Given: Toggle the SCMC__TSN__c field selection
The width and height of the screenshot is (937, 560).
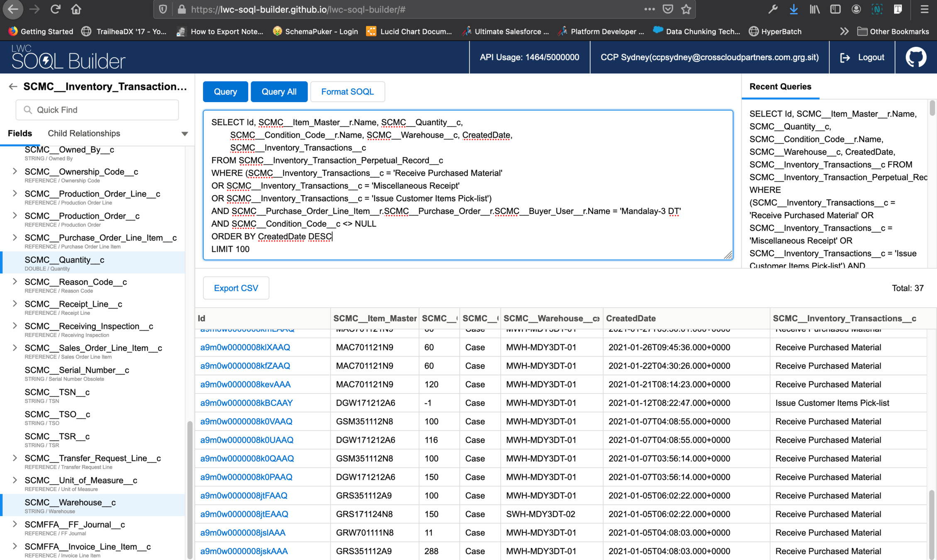Looking at the screenshot, I should [57, 392].
